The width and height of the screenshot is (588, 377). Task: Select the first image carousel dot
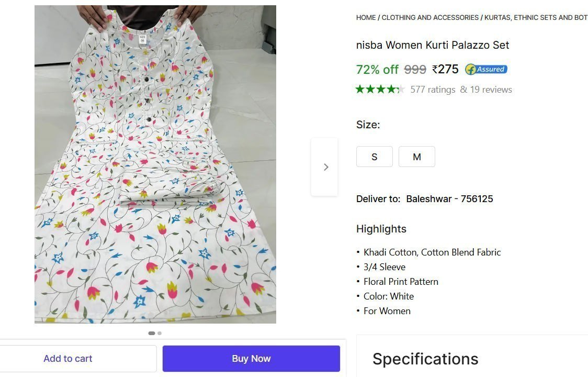click(151, 333)
